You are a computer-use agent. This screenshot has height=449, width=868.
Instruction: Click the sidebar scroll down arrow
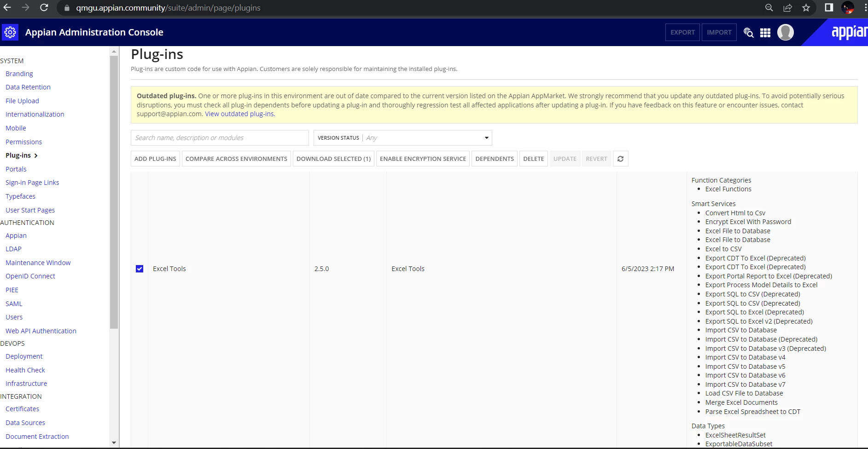point(114,443)
